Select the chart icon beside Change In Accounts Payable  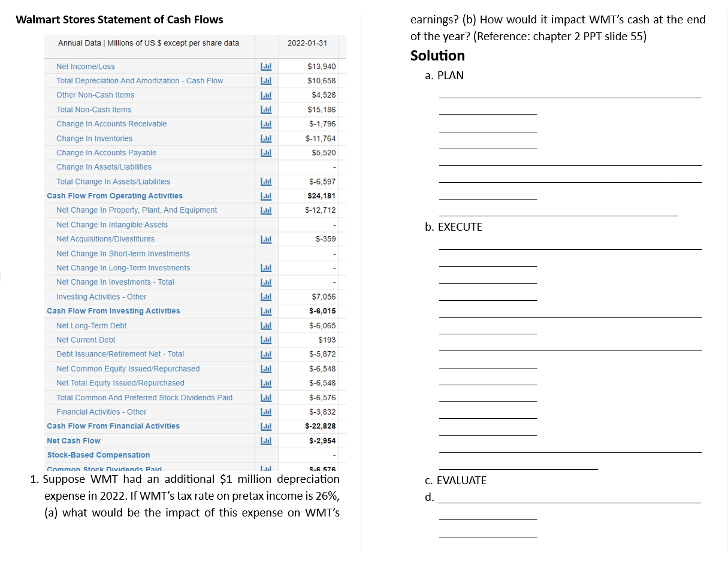266,153
